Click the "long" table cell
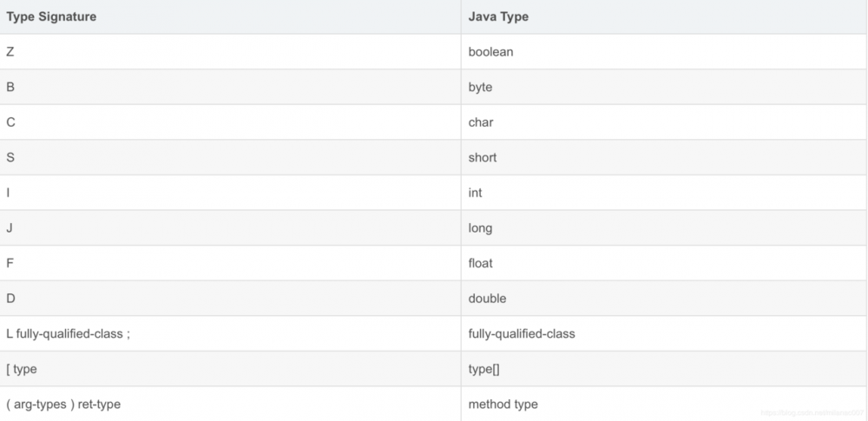The height and width of the screenshot is (421, 868). (x=480, y=228)
